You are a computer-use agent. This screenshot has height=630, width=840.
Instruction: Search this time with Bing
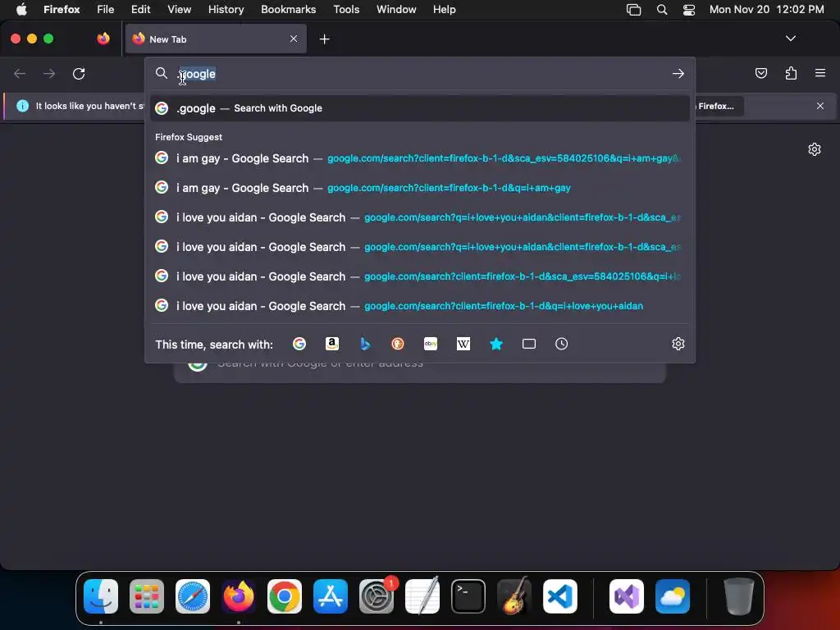(365, 344)
